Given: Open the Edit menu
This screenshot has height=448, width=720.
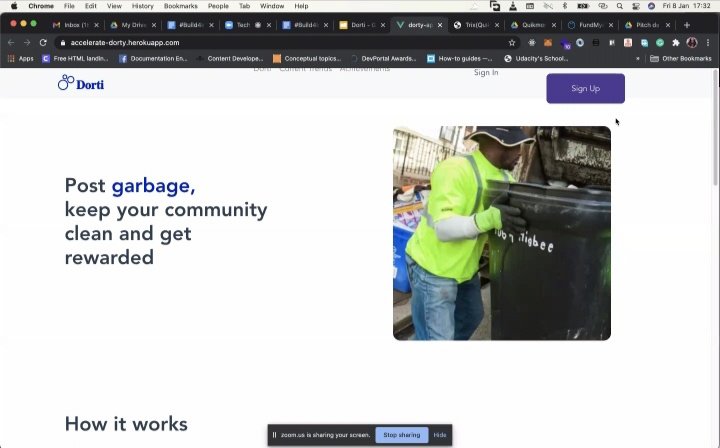Looking at the screenshot, I should (x=91, y=6).
